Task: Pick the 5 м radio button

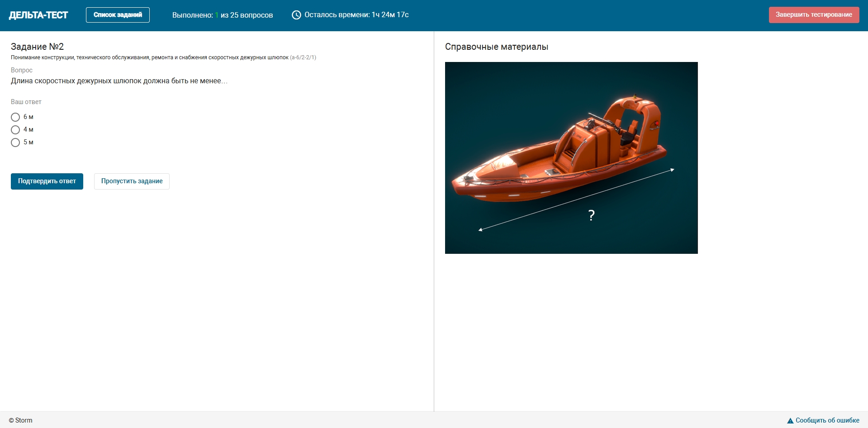Action: [15, 143]
